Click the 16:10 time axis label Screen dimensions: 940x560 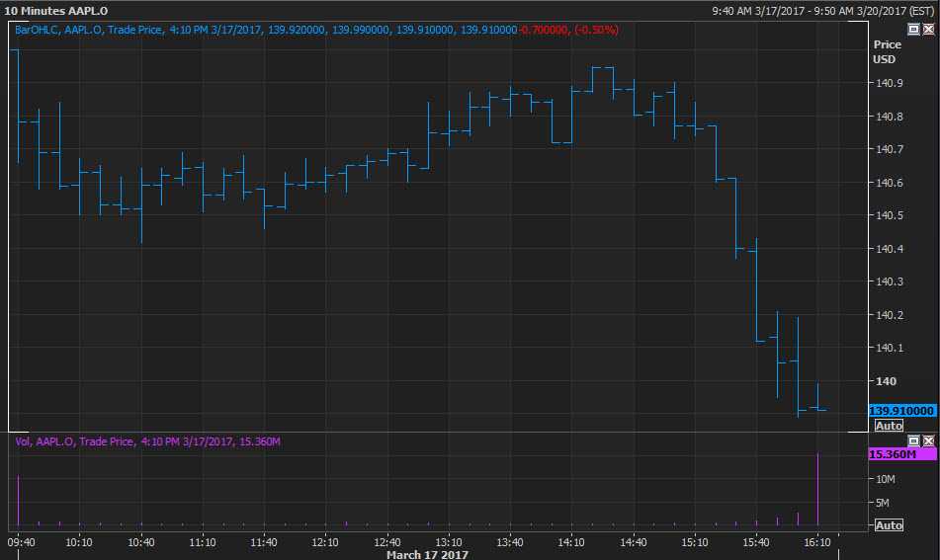816,542
